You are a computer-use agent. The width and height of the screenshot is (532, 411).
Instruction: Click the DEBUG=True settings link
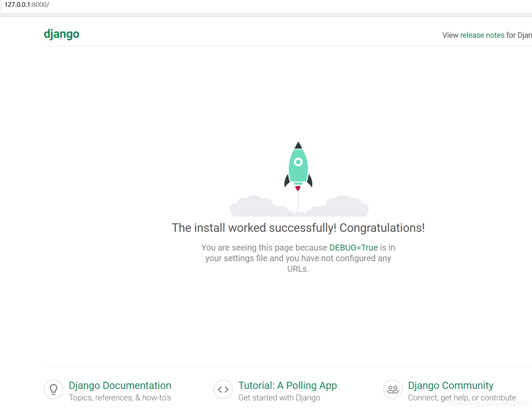(353, 248)
